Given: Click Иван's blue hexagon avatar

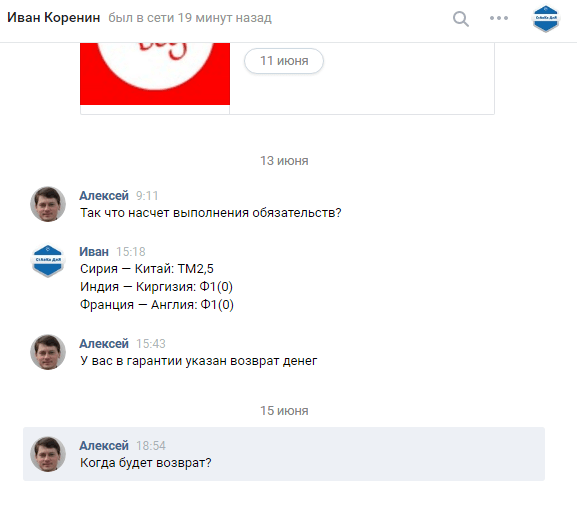Looking at the screenshot, I should (x=48, y=261).
